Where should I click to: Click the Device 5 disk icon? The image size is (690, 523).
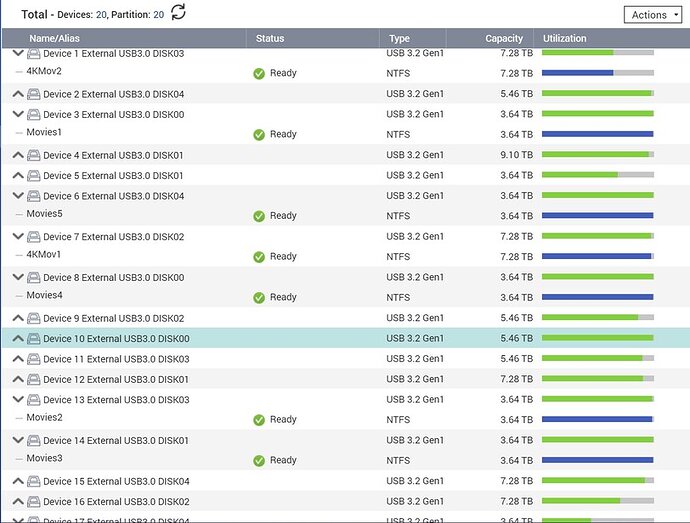(x=34, y=176)
